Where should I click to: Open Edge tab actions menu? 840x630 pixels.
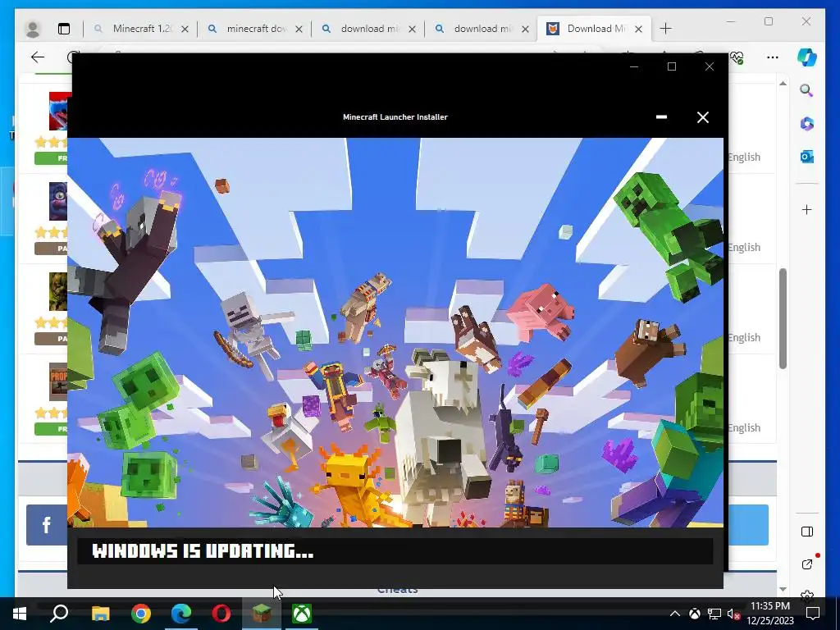64,29
